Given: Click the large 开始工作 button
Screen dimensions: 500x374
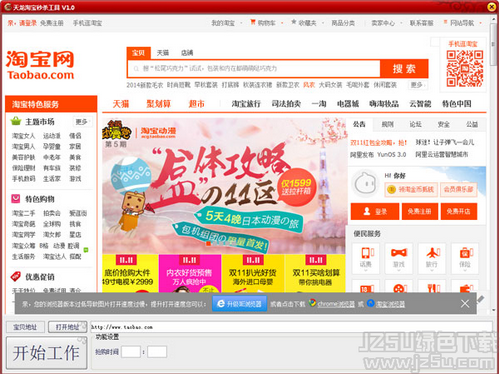Looking at the screenshot, I should pyautogui.click(x=47, y=353).
